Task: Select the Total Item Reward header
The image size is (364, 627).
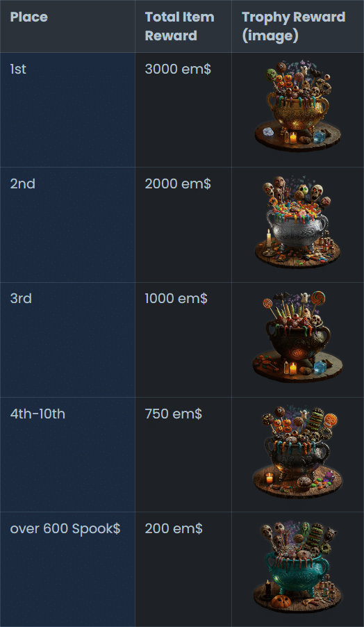Action: pos(183,26)
